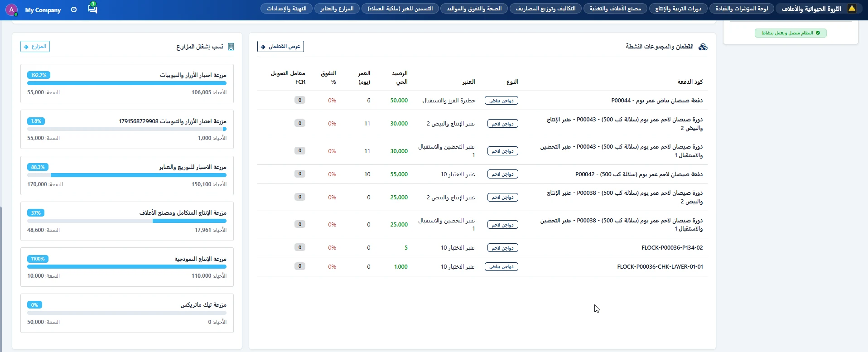This screenshot has width=868, height=352.
Task: Click the 50,000 live balance value
Action: point(399,101)
